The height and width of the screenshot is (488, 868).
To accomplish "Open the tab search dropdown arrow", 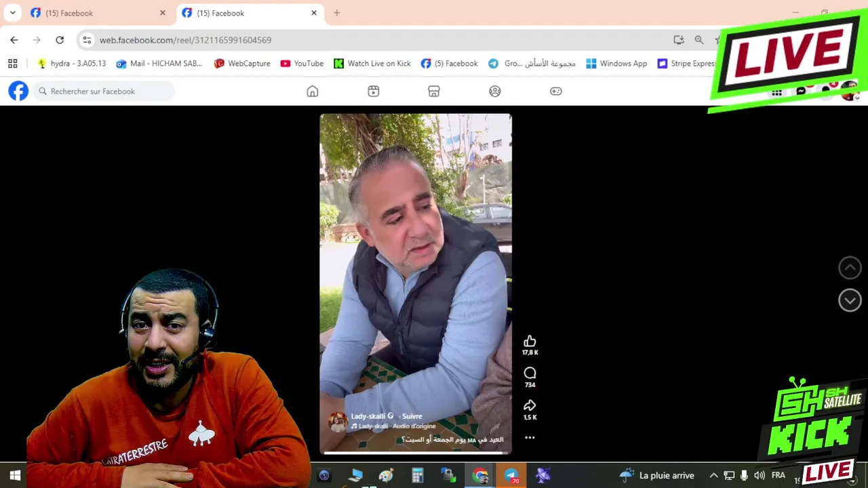I will 12,13.
